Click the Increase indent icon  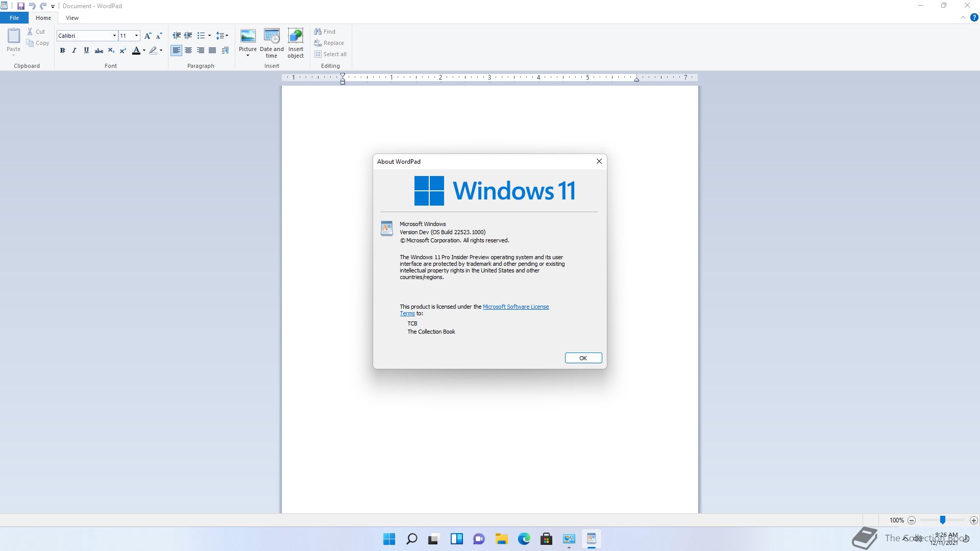(x=188, y=36)
